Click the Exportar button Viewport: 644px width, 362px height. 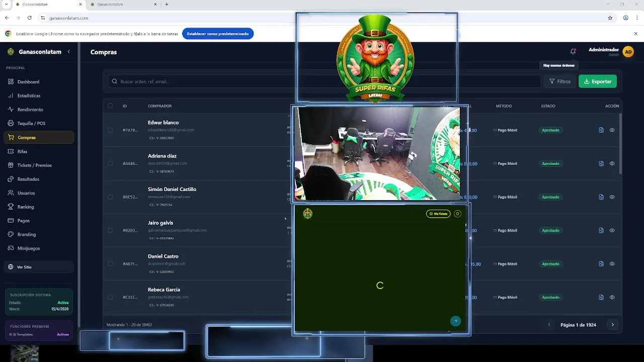click(598, 81)
